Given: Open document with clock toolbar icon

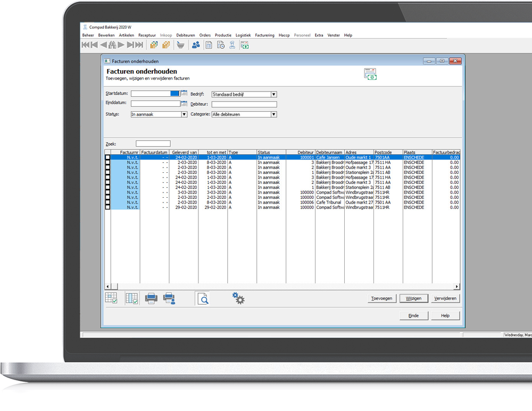Looking at the screenshot, I should point(221,45).
